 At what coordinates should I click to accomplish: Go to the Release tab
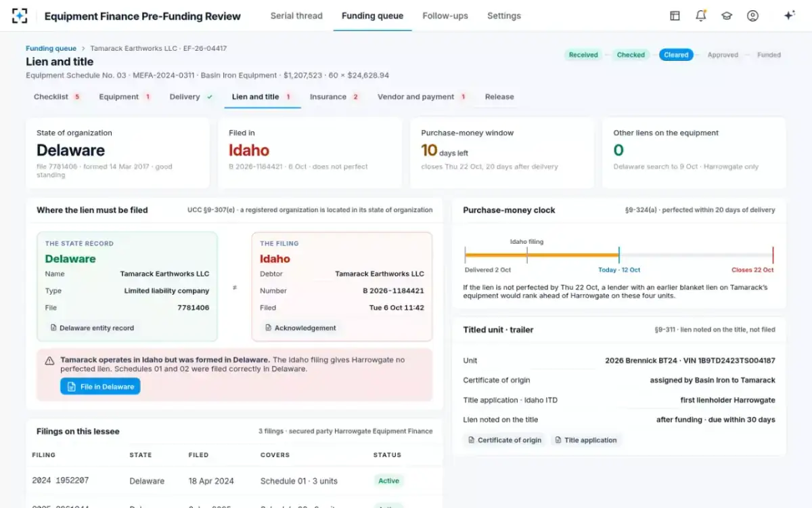499,97
